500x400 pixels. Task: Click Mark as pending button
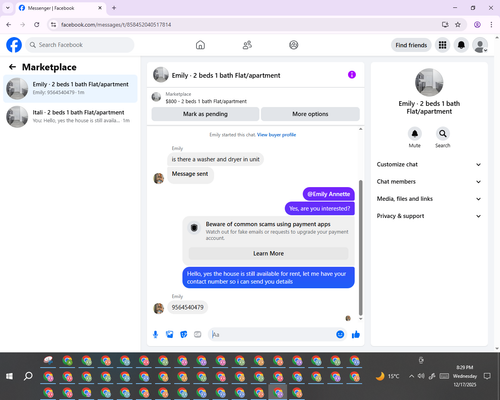(x=205, y=114)
